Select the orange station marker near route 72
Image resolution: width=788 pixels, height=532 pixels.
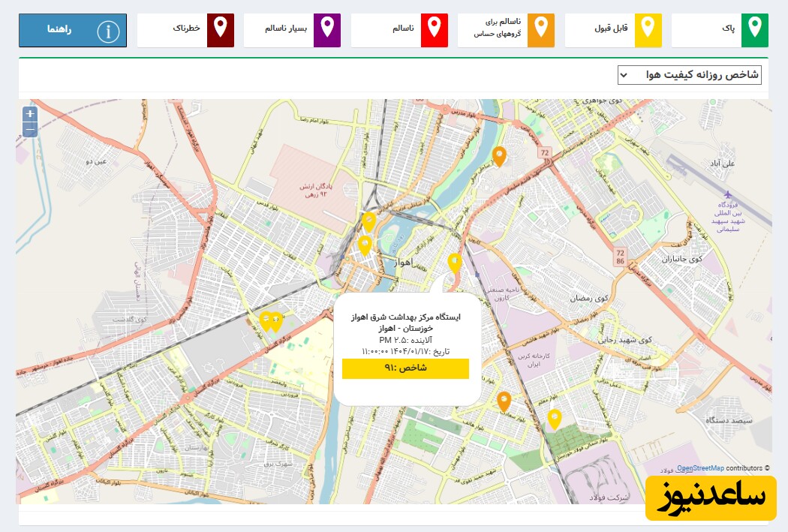click(498, 156)
